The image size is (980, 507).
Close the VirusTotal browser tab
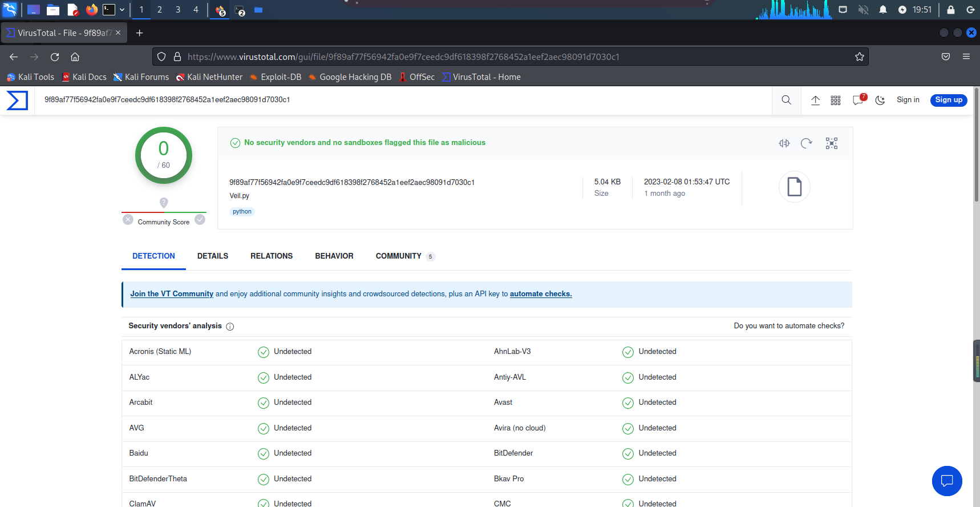[x=118, y=33]
